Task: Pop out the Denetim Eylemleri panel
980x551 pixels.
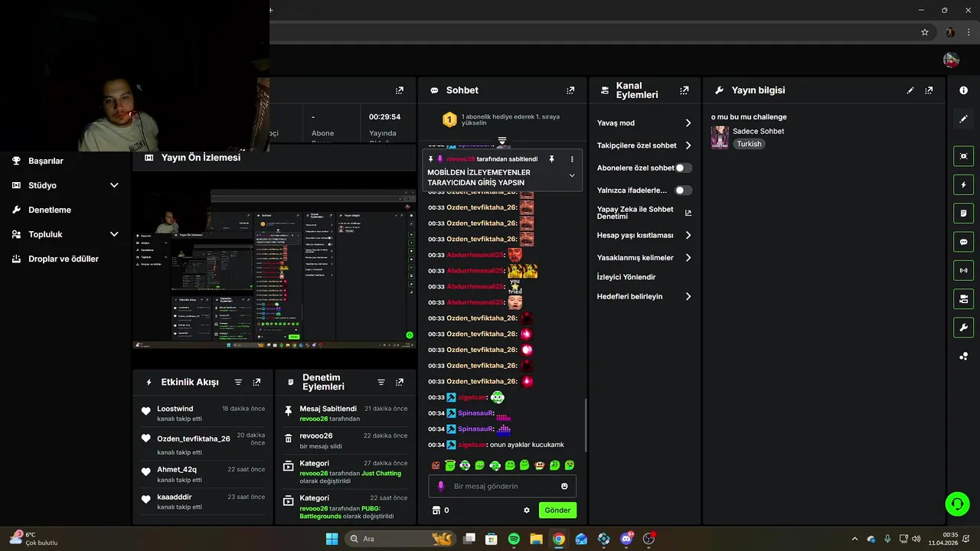Action: (400, 382)
